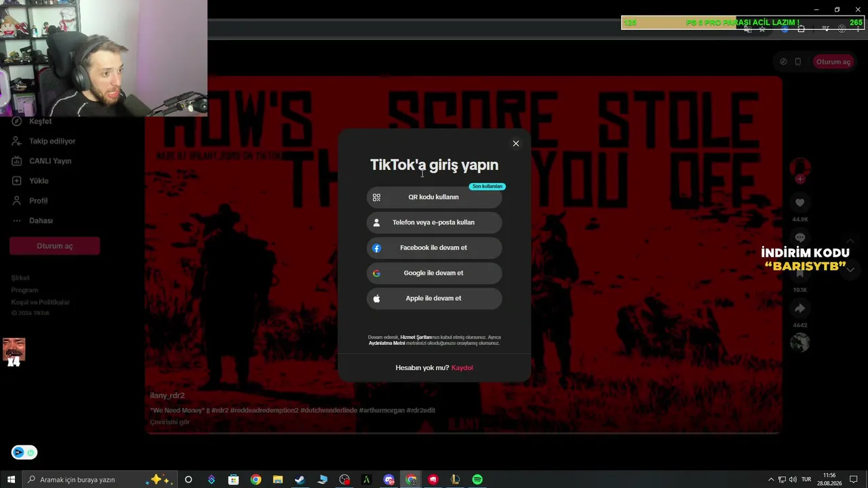Open File Explorer from taskbar
This screenshot has height=488, width=868.
(x=278, y=480)
